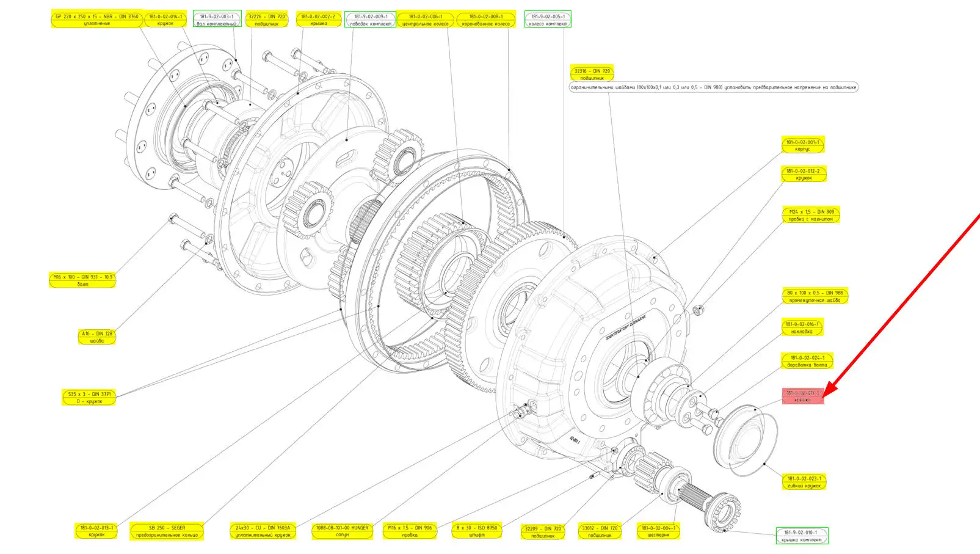Click the GP 220 x 250 уплотнение label
980x554 pixels.
[96, 20]
